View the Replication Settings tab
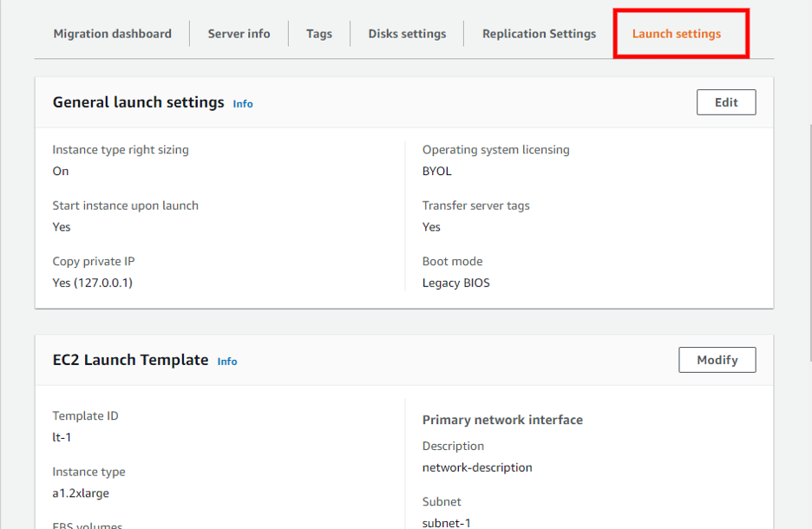Image resolution: width=812 pixels, height=529 pixels. [x=539, y=33]
